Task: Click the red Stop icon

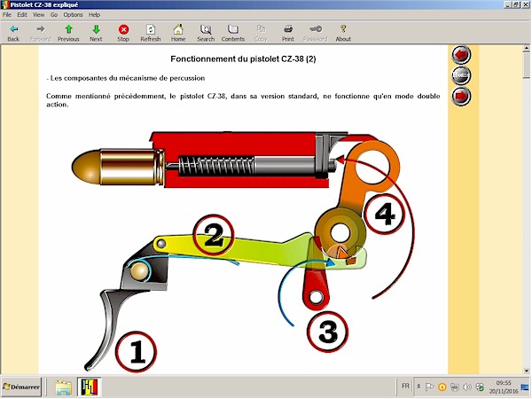Action: 123,34
